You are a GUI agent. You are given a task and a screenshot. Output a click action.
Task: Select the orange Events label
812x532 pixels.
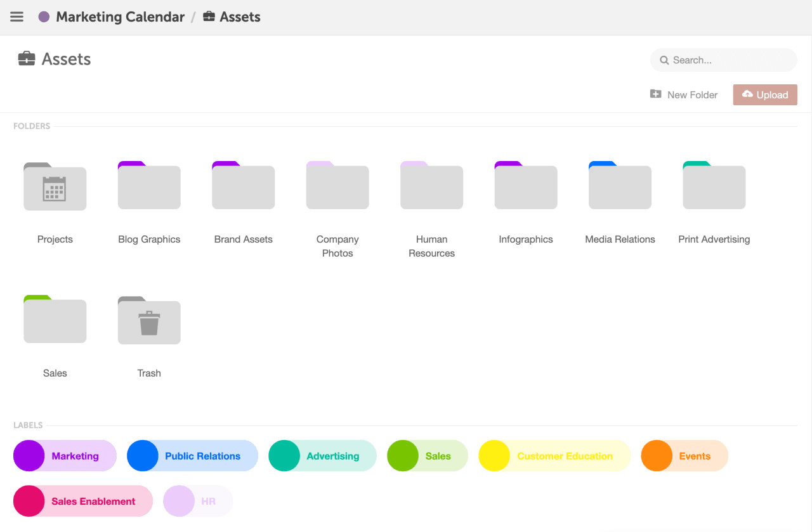point(685,456)
